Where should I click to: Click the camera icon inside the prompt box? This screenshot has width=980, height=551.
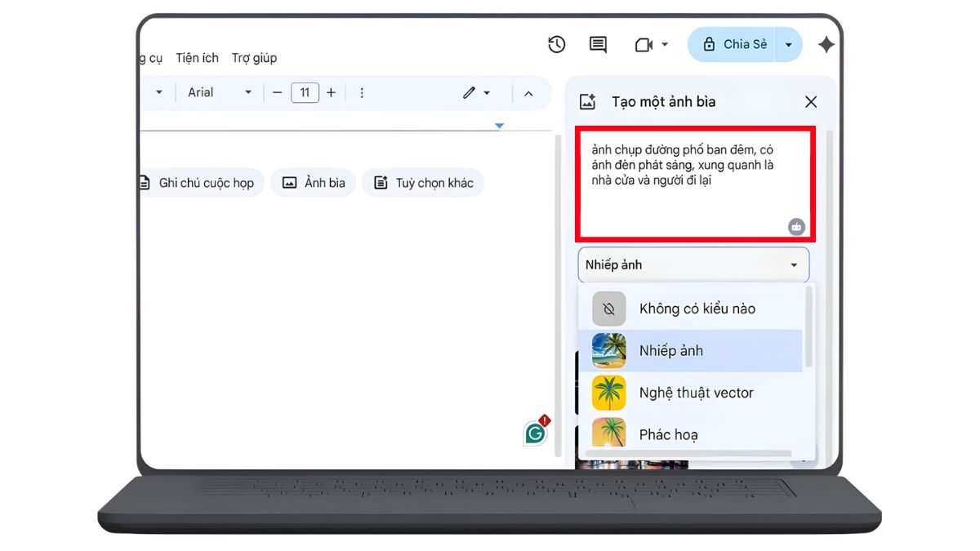tap(795, 226)
